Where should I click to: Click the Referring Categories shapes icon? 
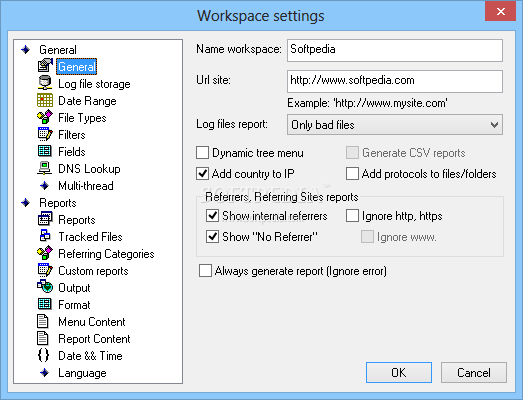pyautogui.click(x=45, y=253)
